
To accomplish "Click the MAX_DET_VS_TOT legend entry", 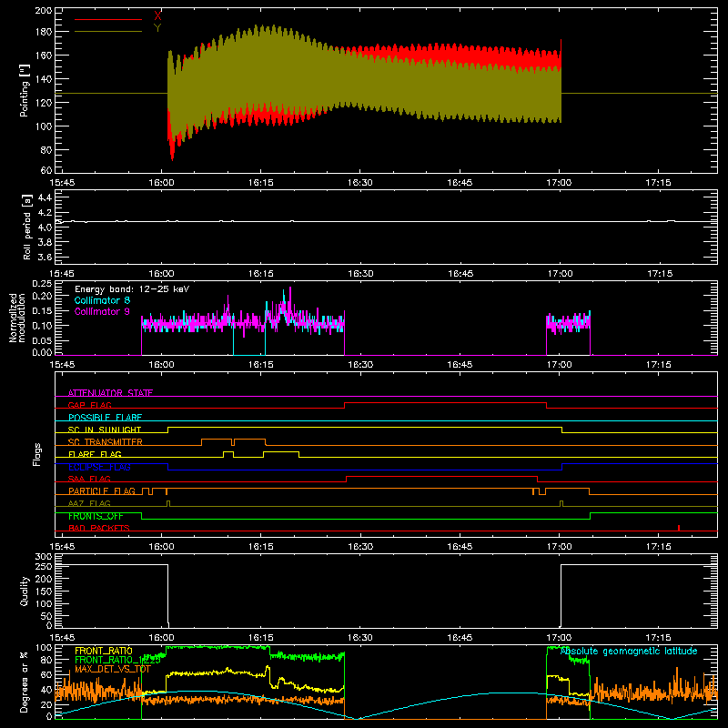I will [113, 669].
